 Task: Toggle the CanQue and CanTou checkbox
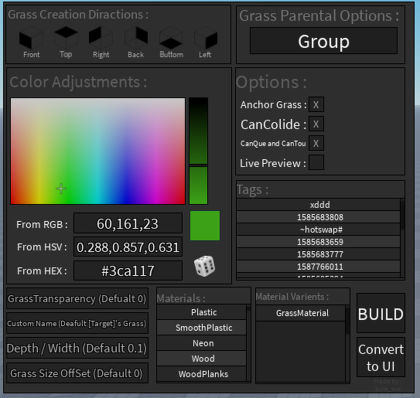pyautogui.click(x=316, y=143)
